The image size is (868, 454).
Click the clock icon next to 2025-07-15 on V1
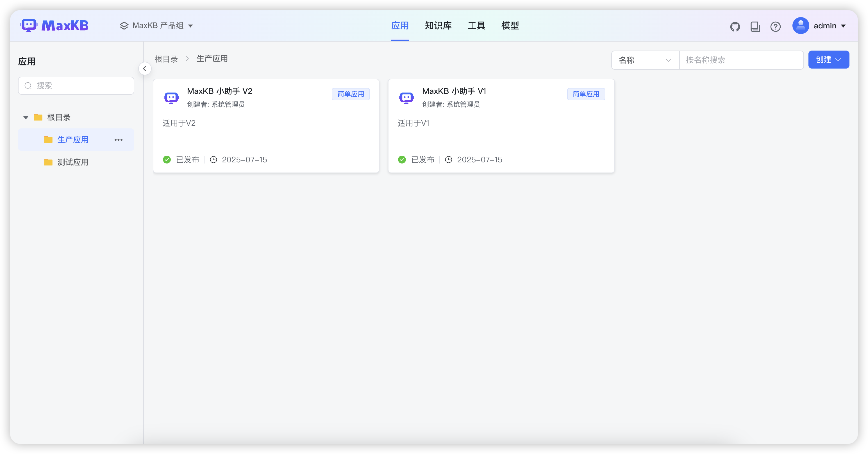[x=449, y=159]
